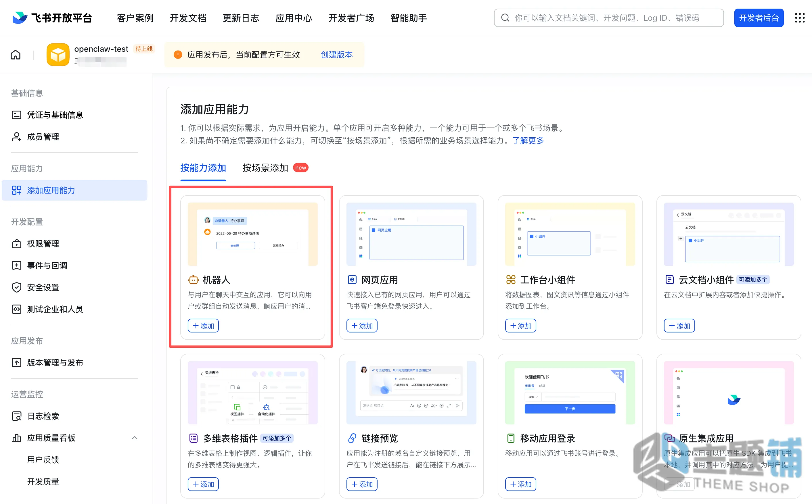Click the 机器人 robot icon
812x504 pixels.
click(193, 280)
